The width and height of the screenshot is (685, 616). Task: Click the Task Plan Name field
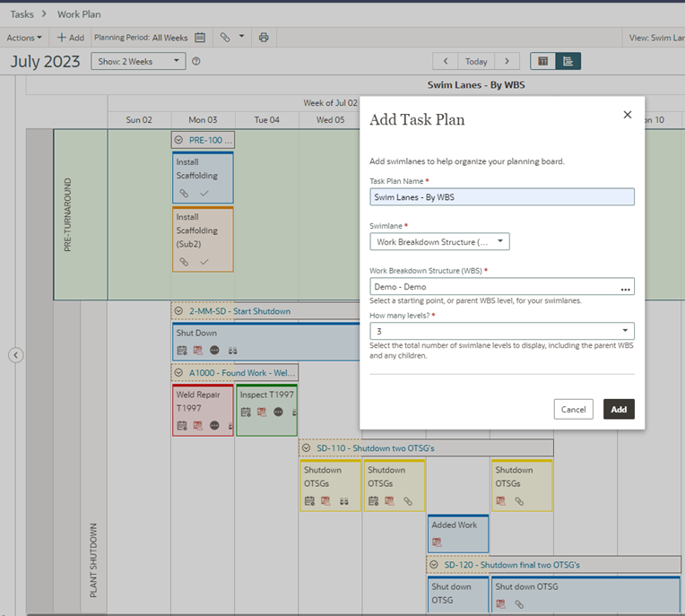(501, 197)
